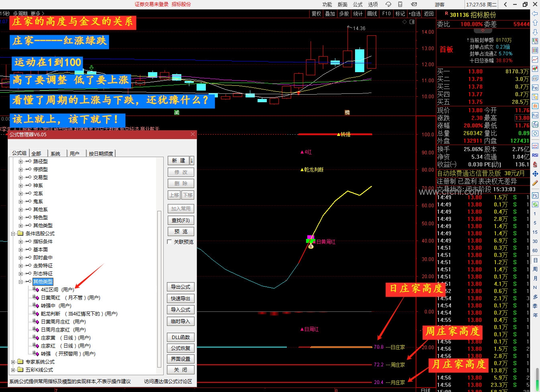540x392 pixels.
Task: Switch to monthly period 月 in sidebar
Action: (535, 278)
